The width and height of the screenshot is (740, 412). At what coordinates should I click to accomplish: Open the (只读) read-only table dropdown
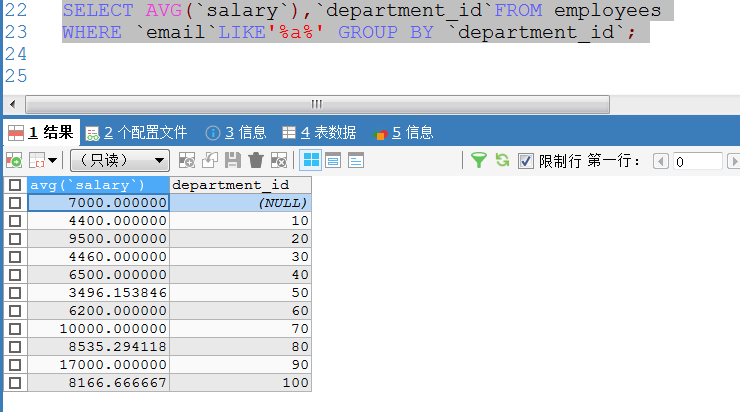120,161
